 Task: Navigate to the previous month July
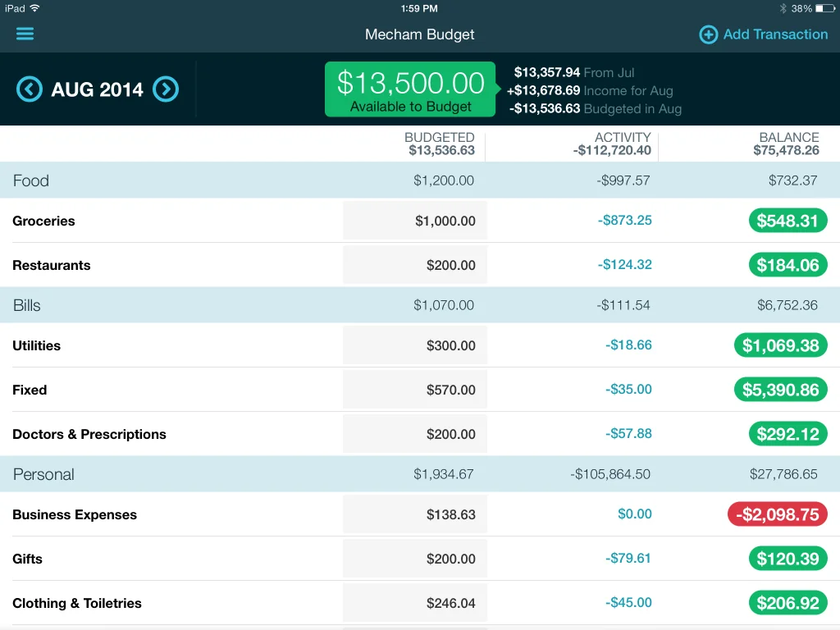coord(29,89)
